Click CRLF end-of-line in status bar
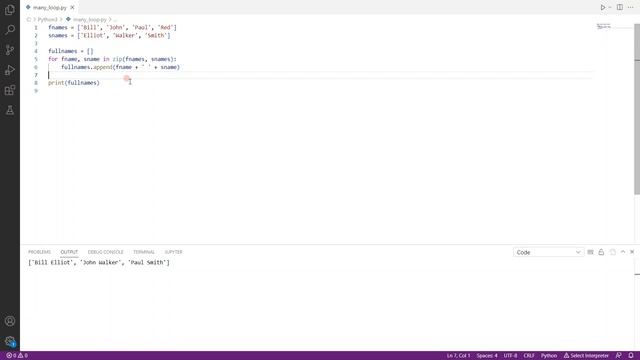This screenshot has width=640, height=360. [x=529, y=356]
